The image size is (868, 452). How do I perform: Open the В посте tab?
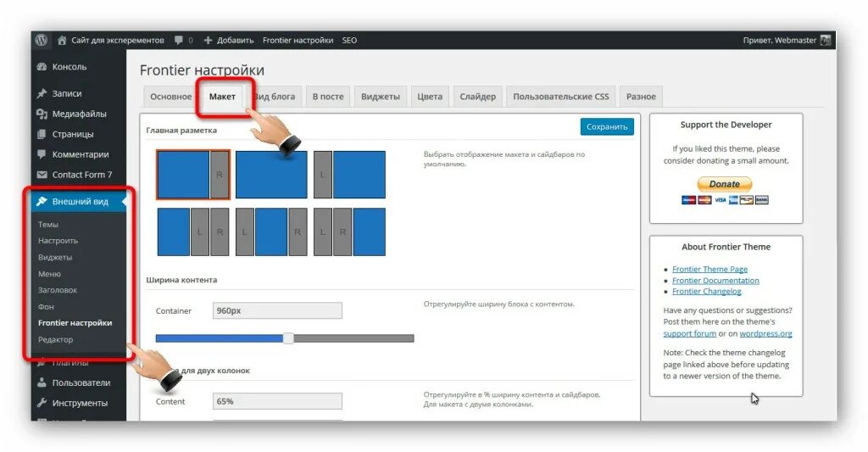[x=328, y=97]
